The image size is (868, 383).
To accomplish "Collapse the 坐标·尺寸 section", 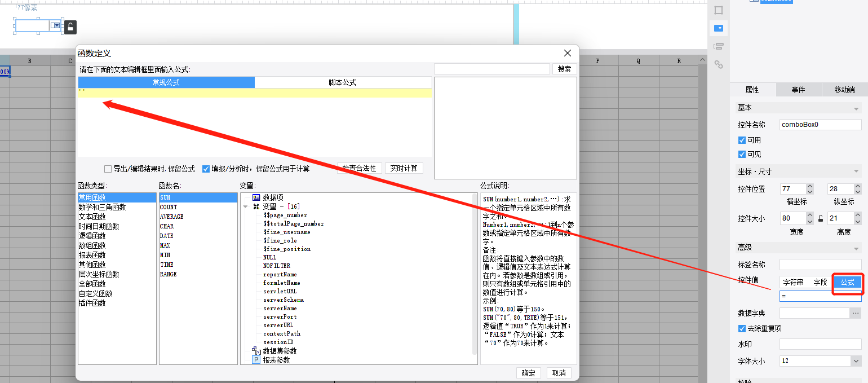I will (x=856, y=171).
